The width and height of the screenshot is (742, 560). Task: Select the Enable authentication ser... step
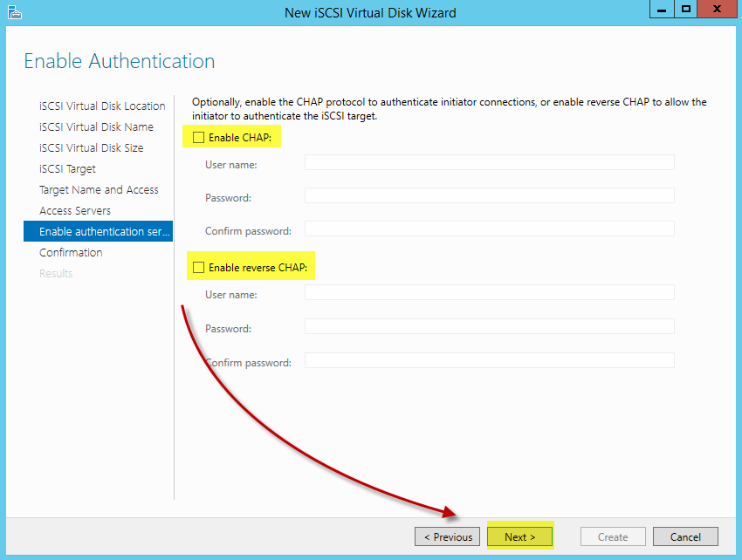(x=98, y=231)
